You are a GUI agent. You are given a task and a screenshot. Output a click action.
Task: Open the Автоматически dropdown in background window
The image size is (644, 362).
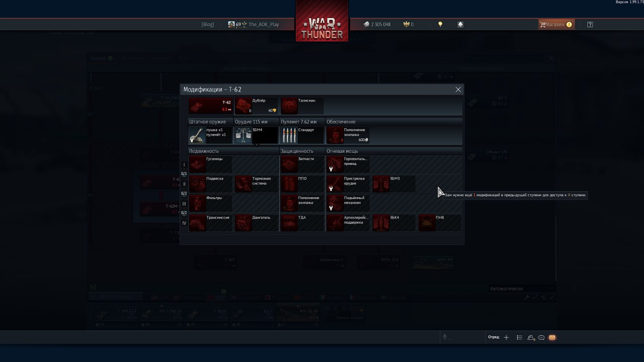(x=522, y=289)
